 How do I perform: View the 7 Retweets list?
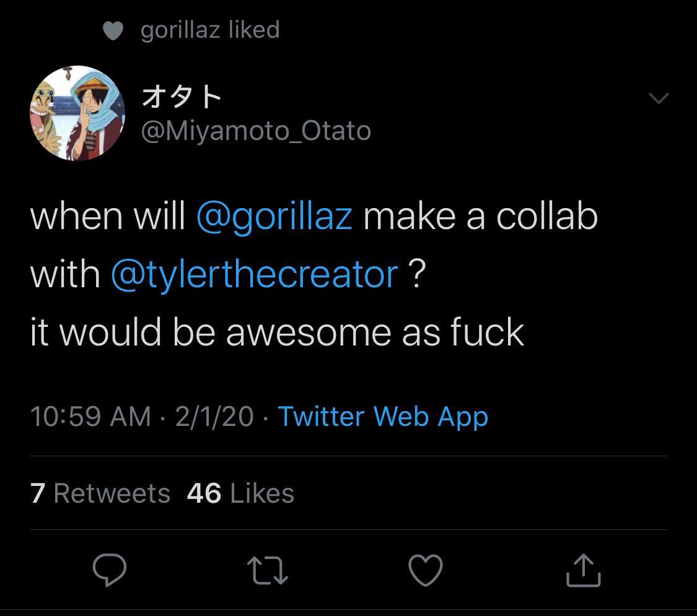pos(99,493)
